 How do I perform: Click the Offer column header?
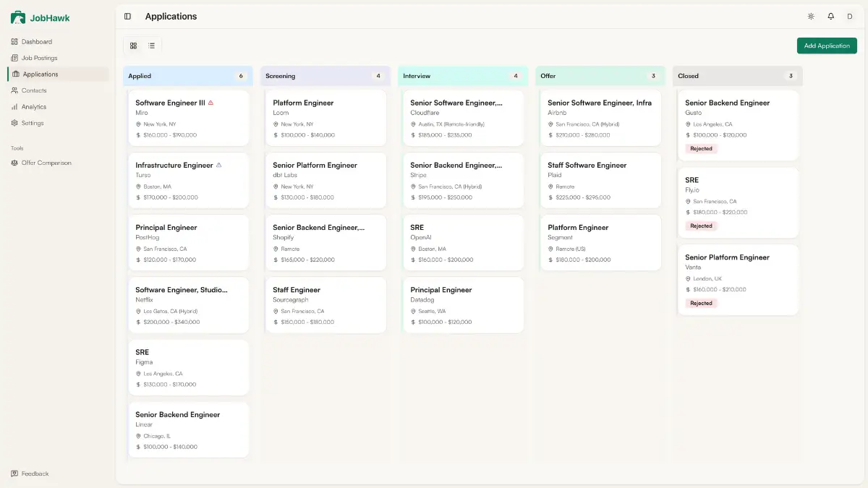pyautogui.click(x=600, y=76)
